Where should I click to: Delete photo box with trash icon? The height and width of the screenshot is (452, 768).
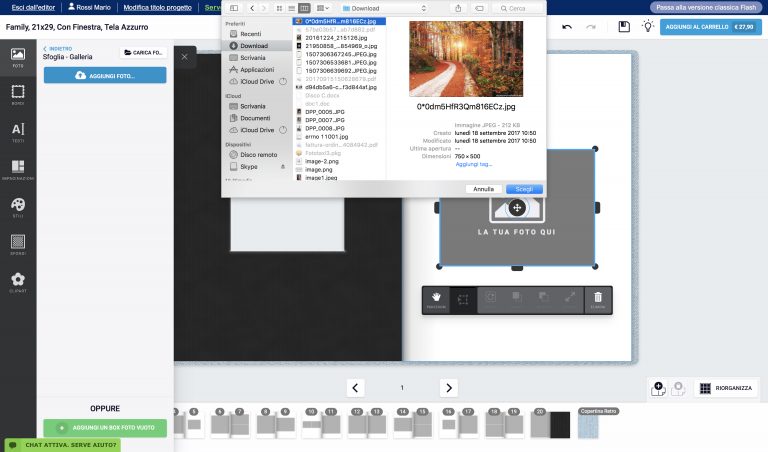point(598,300)
